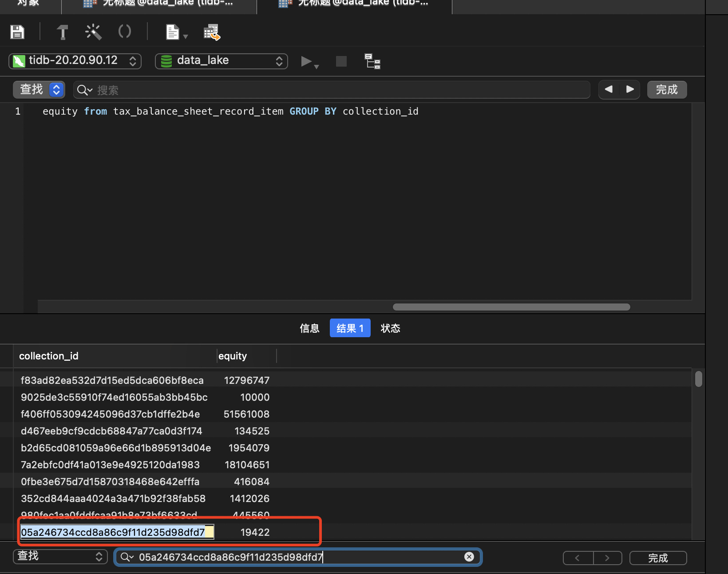
Task: Click the export result table icon
Action: (x=212, y=32)
